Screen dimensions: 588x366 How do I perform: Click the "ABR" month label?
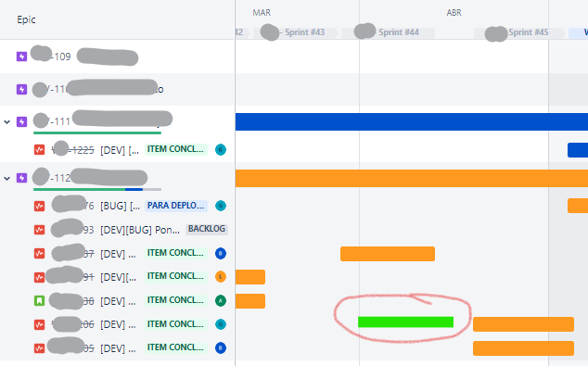point(454,13)
